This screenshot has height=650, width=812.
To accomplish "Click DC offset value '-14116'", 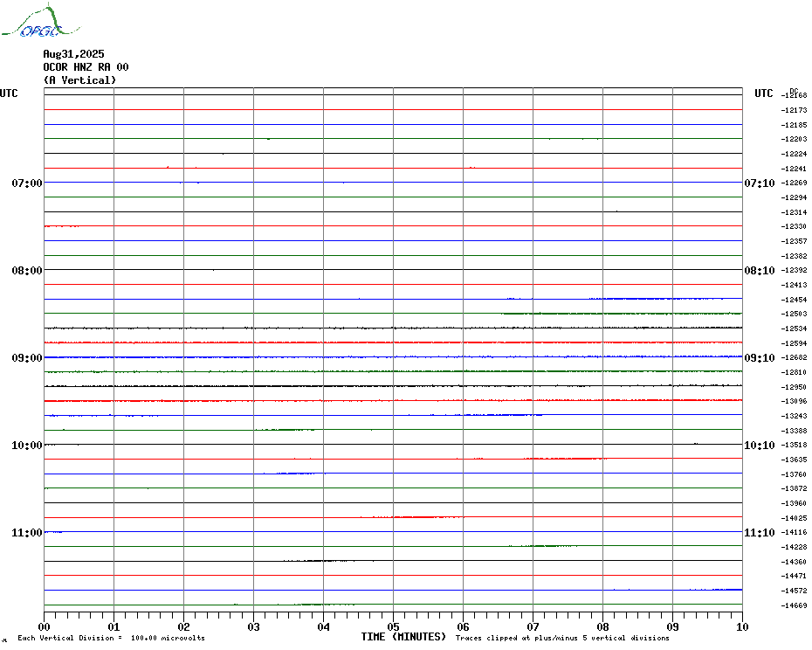I will tap(794, 532).
